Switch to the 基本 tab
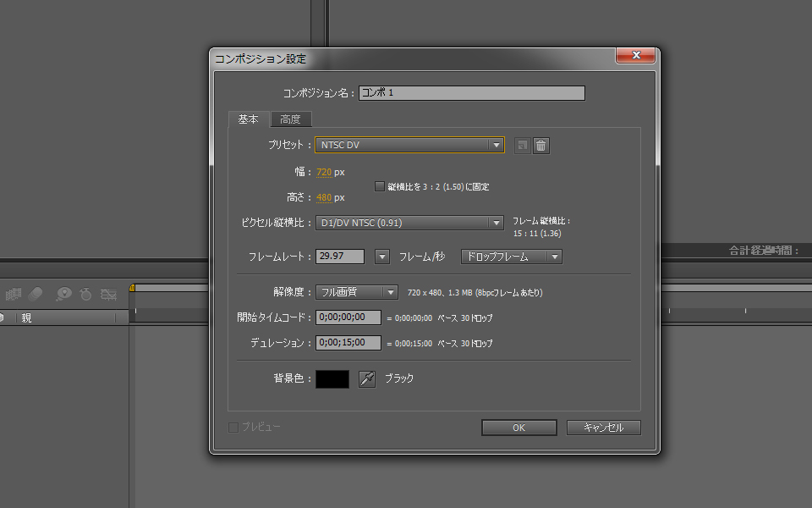Screen dimensions: 812x508 pyautogui.click(x=248, y=119)
